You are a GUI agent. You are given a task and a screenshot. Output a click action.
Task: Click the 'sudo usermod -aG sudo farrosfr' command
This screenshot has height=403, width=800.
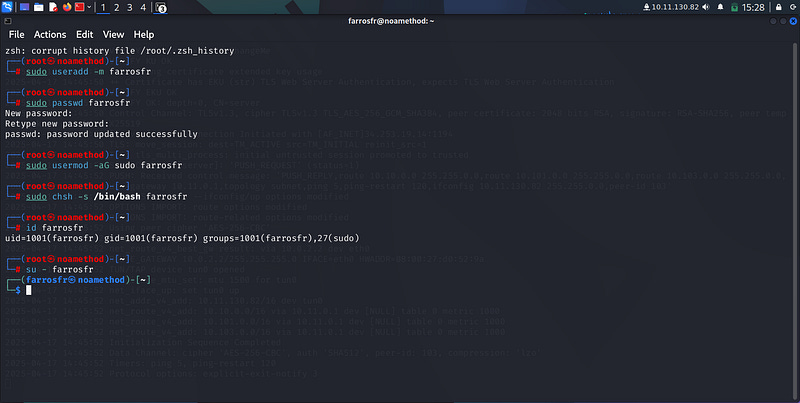pos(104,165)
